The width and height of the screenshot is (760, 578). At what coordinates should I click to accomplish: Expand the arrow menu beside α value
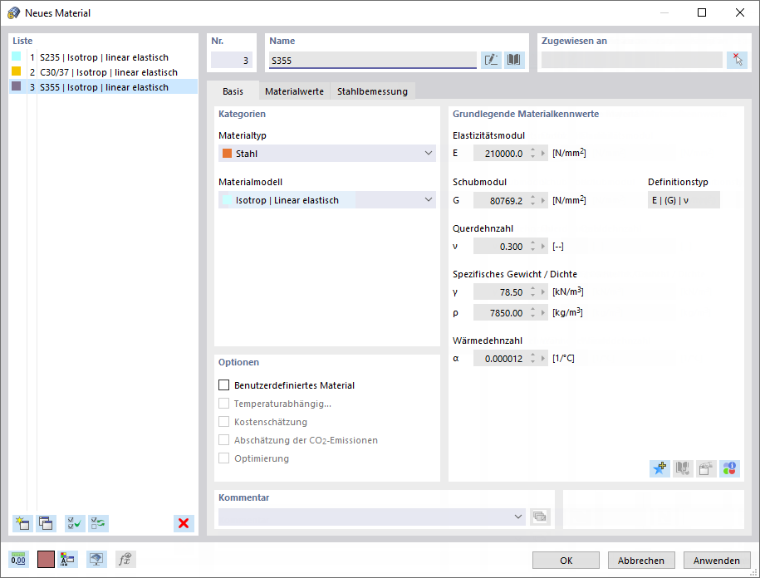543,359
